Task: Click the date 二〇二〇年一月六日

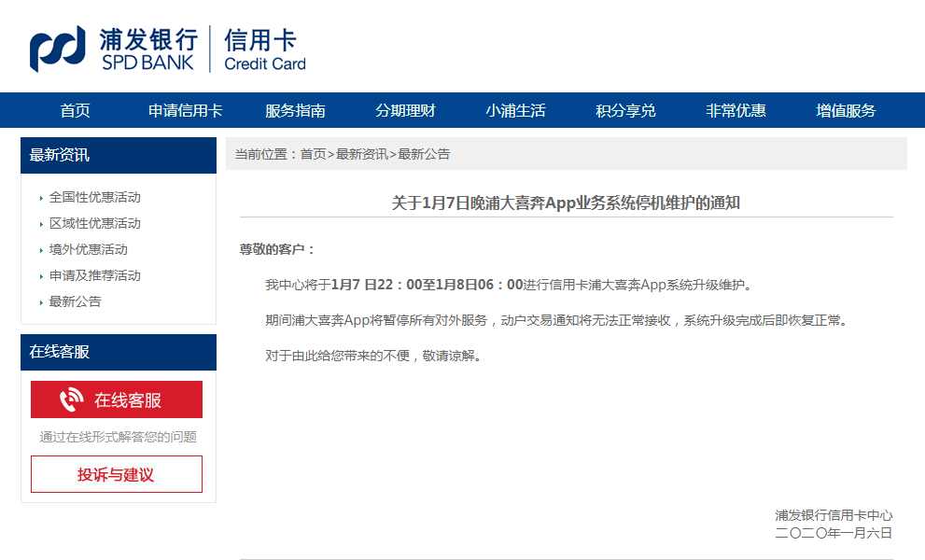Action: point(834,533)
